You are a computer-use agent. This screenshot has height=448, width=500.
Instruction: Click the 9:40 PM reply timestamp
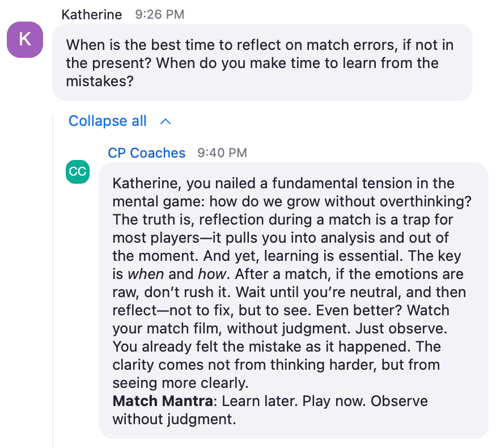click(x=222, y=153)
